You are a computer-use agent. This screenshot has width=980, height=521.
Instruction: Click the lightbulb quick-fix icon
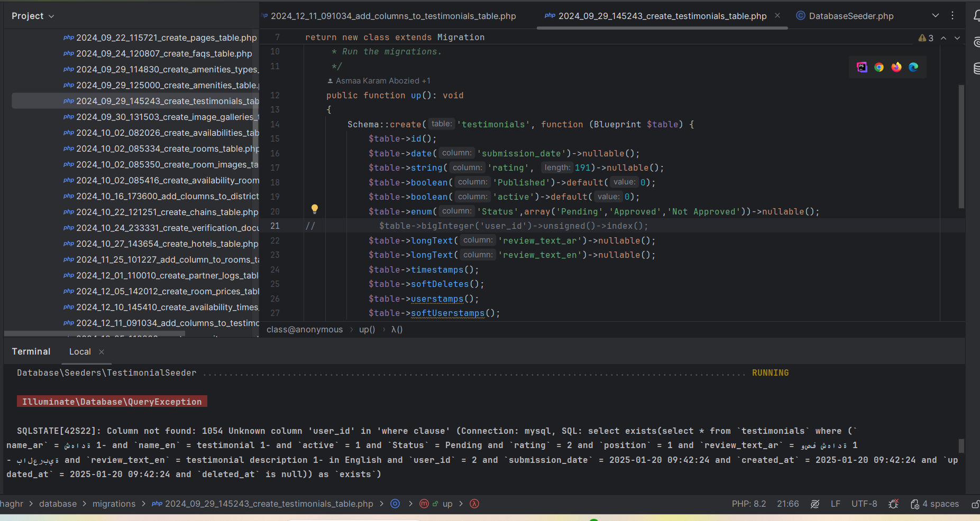315,209
